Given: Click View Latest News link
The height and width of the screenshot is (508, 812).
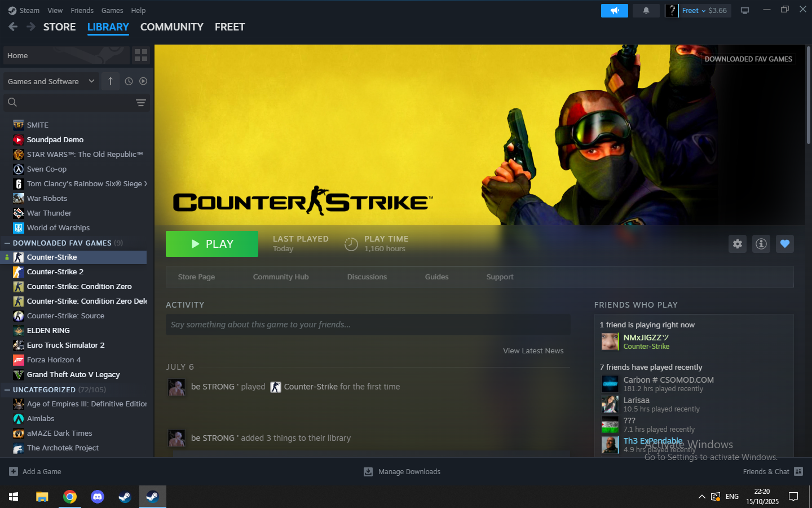Looking at the screenshot, I should pos(533,351).
